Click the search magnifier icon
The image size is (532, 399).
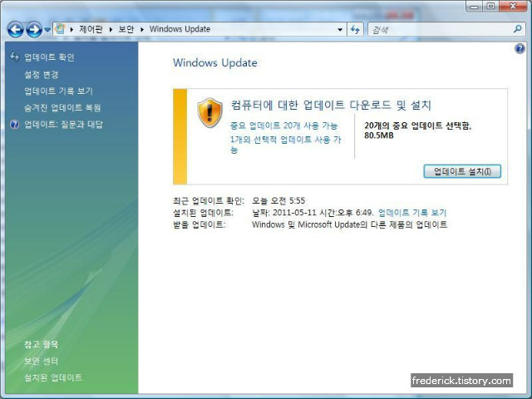[517, 29]
